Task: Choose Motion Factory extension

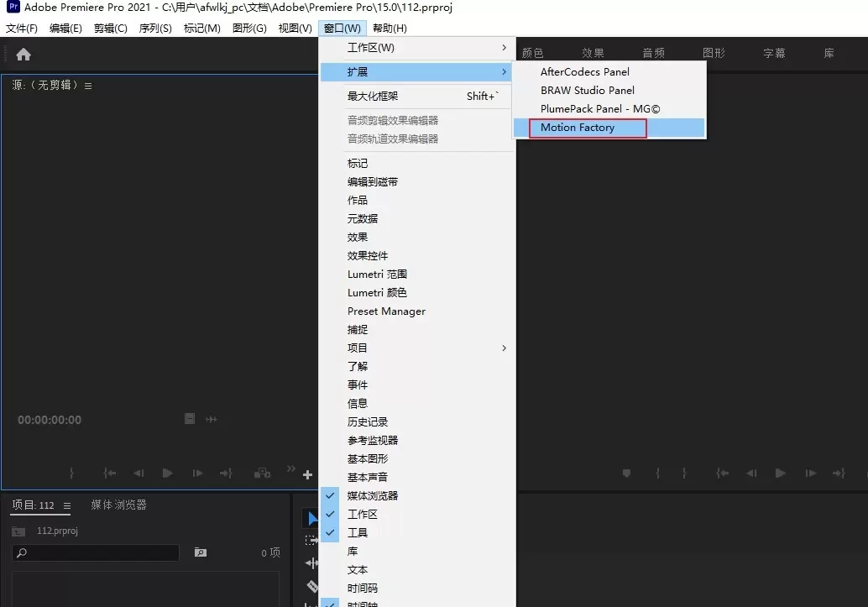Action: [x=609, y=128]
